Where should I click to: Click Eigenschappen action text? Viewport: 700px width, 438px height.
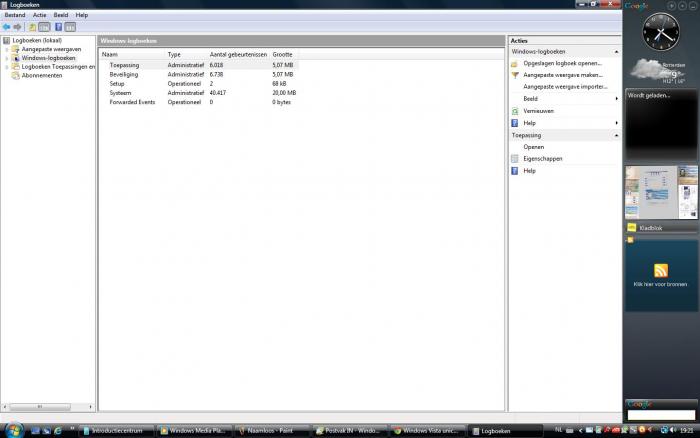click(x=543, y=159)
